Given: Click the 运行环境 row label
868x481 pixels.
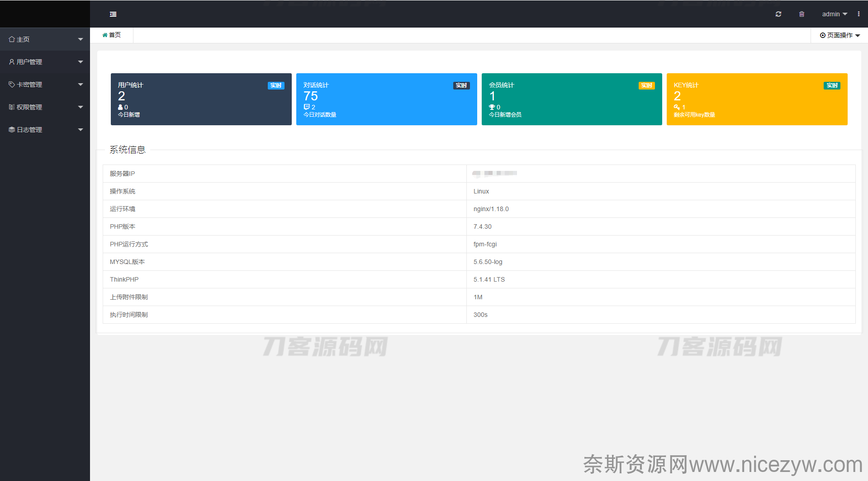Looking at the screenshot, I should click(123, 209).
